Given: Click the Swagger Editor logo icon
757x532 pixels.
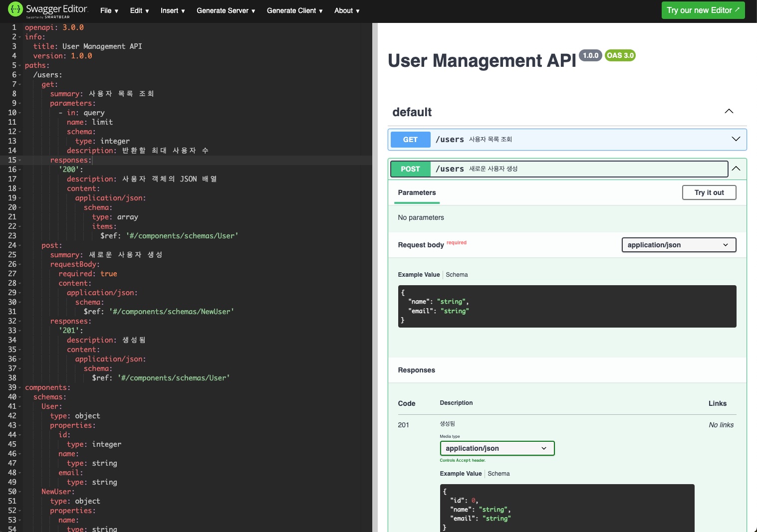Looking at the screenshot, I should coord(15,9).
